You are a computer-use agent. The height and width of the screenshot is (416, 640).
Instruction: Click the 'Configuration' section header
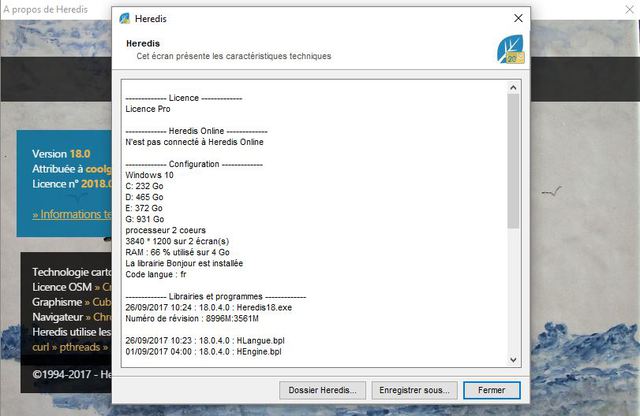pyautogui.click(x=194, y=164)
